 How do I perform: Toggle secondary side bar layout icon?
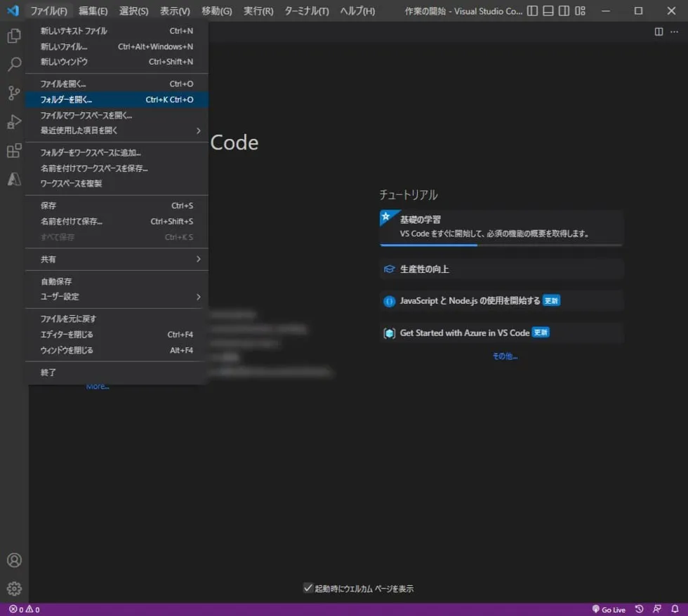564,11
